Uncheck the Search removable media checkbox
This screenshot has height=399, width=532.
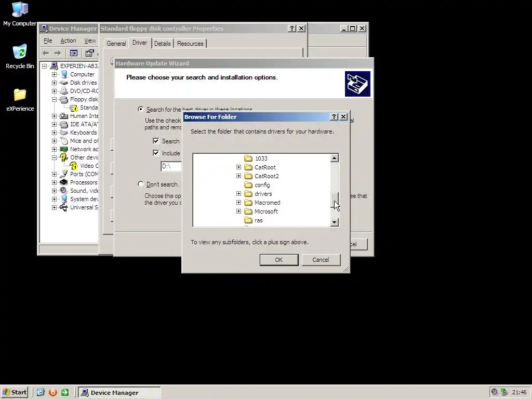(x=156, y=141)
